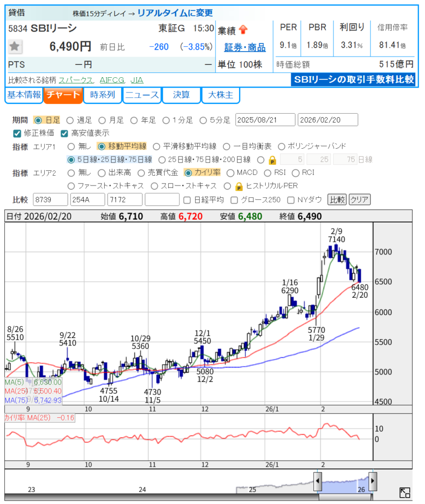Click the lock icon beside custom moving average
The height and width of the screenshot is (504, 425).
point(272,160)
